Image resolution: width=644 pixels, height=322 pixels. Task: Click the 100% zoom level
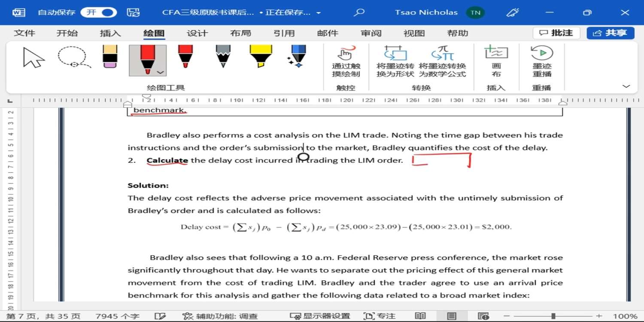(x=625, y=316)
